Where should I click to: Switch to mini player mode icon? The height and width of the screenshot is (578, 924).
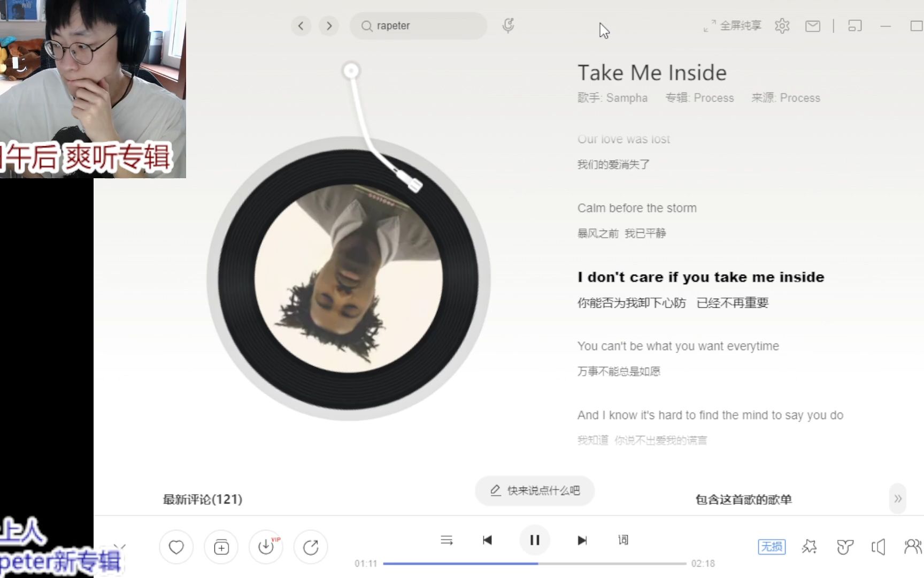(x=855, y=26)
